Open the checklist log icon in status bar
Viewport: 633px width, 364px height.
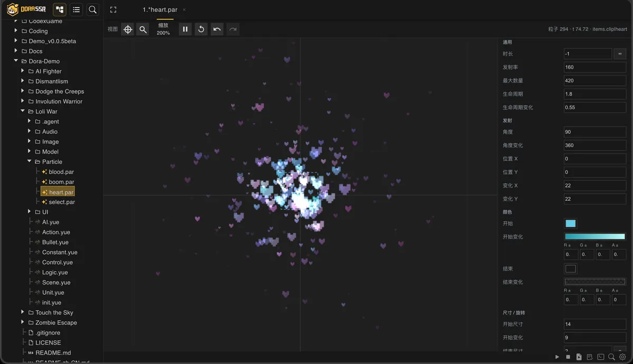[590, 357]
